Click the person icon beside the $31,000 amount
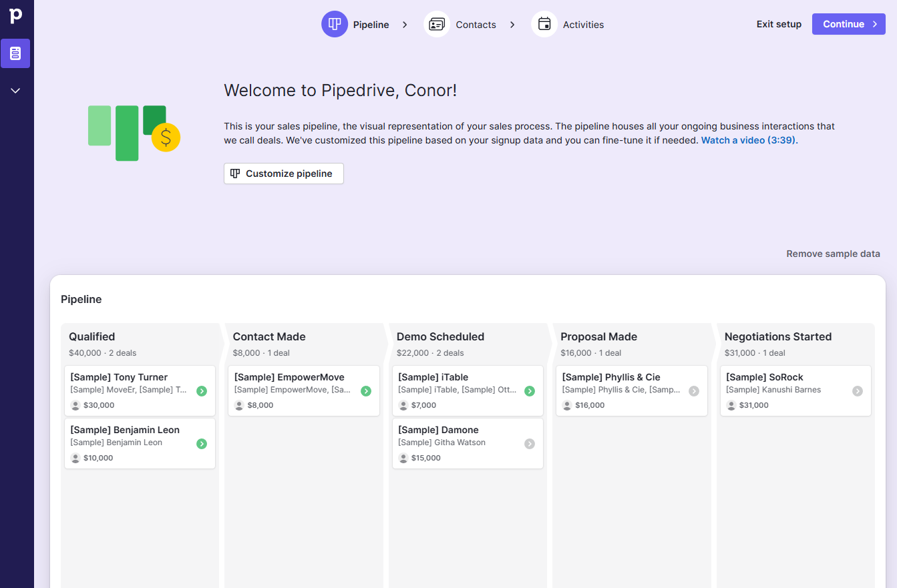 pos(731,404)
